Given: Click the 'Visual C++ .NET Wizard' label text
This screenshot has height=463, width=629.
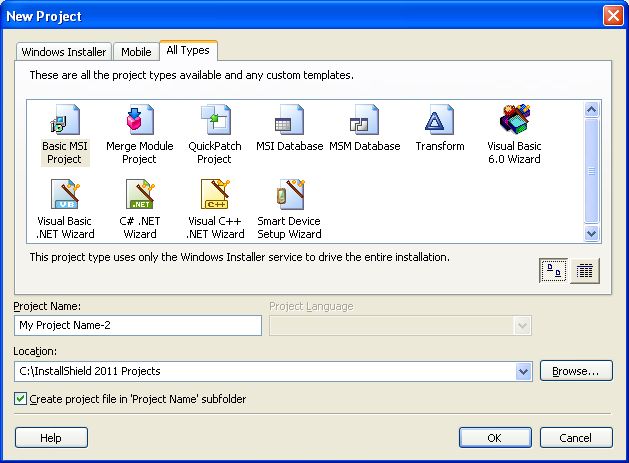Looking at the screenshot, I should point(215,227).
